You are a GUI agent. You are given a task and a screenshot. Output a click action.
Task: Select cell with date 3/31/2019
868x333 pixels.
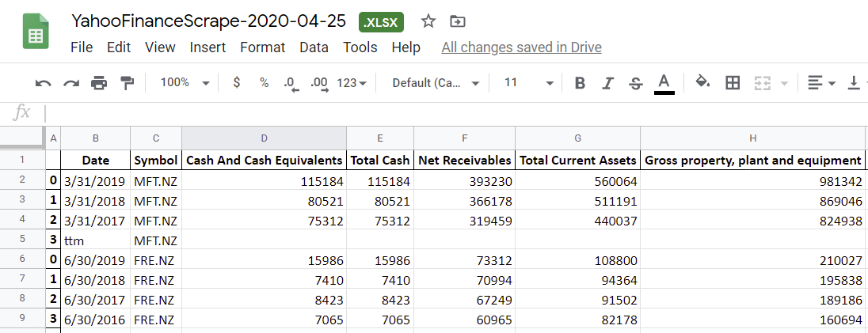95,180
